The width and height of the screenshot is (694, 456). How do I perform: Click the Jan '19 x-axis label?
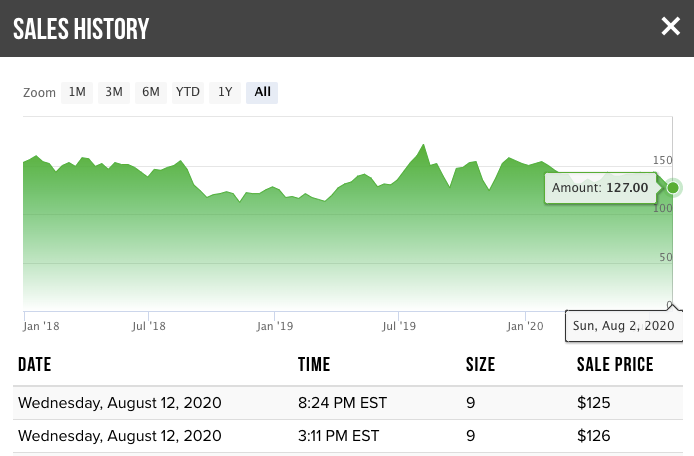click(x=274, y=325)
